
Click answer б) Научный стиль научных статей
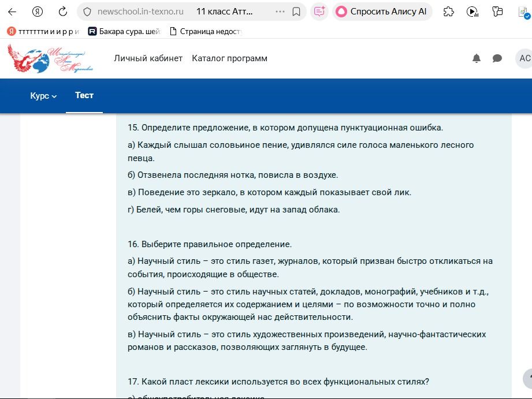(308, 304)
